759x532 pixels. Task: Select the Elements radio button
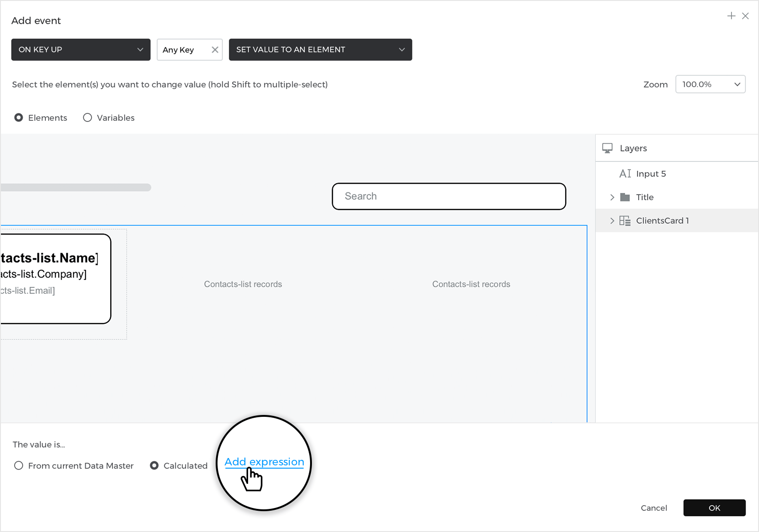(19, 118)
